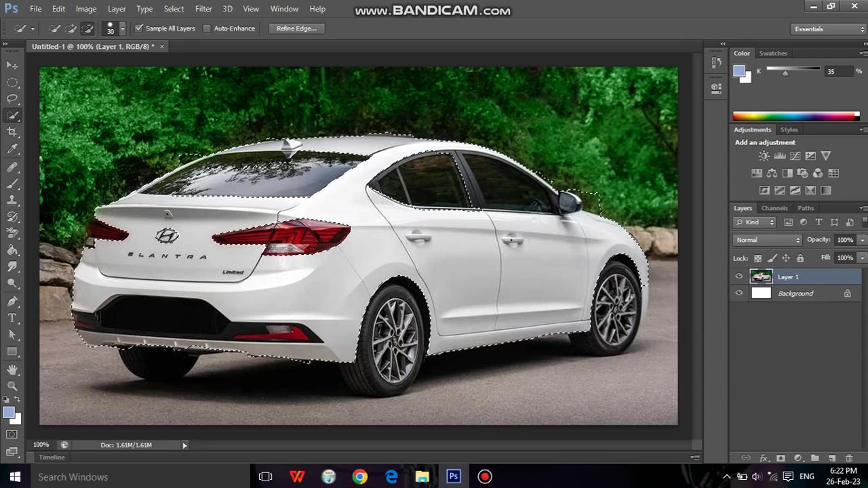Open the brush picker dropdown arrow

click(x=123, y=28)
